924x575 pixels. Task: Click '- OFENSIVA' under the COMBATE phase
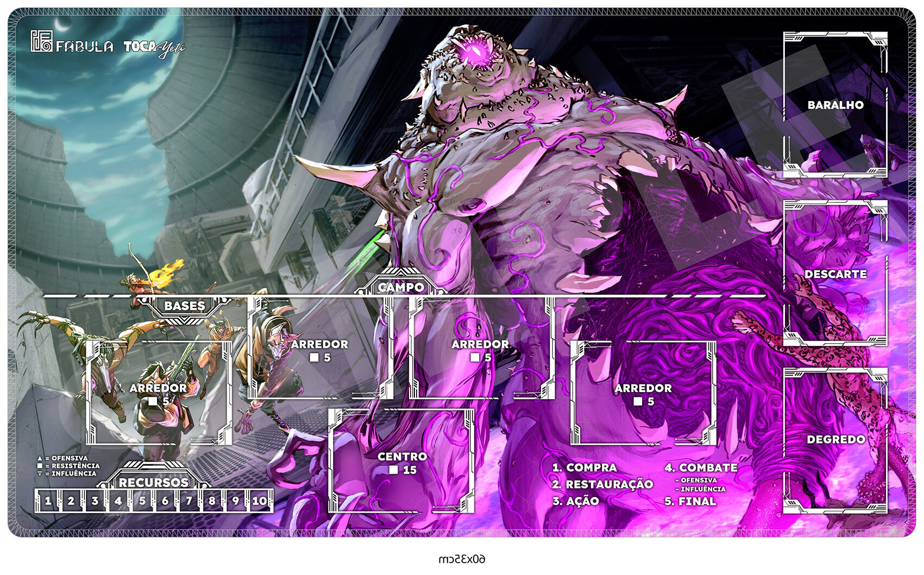[696, 480]
